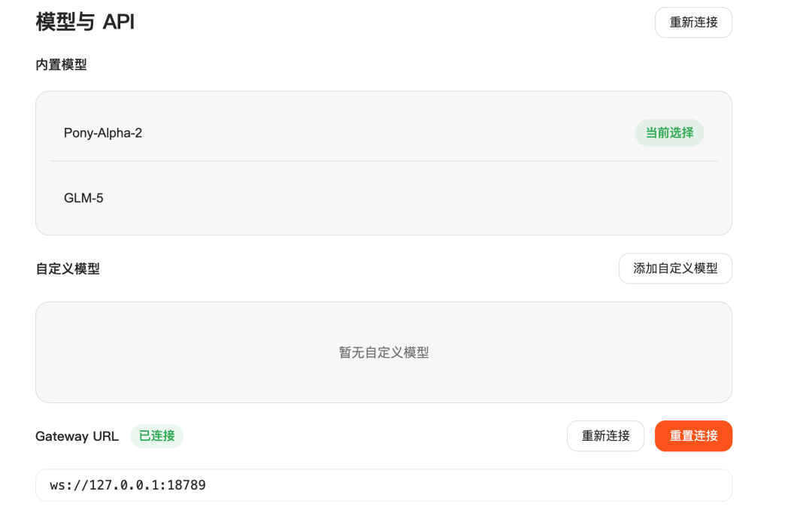Click 重新连接 button beside the 模型与 API title
Screen dimensions: 812x531
693,23
